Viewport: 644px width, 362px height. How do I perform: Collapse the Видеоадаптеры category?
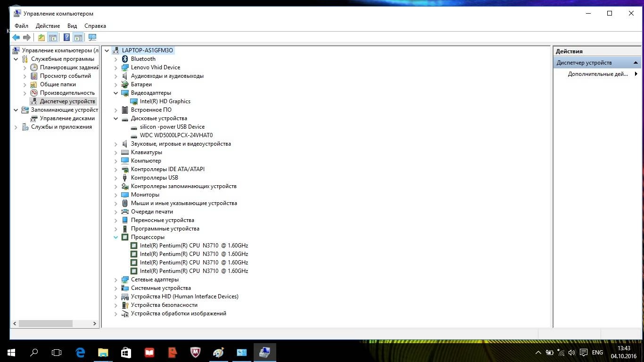(116, 93)
